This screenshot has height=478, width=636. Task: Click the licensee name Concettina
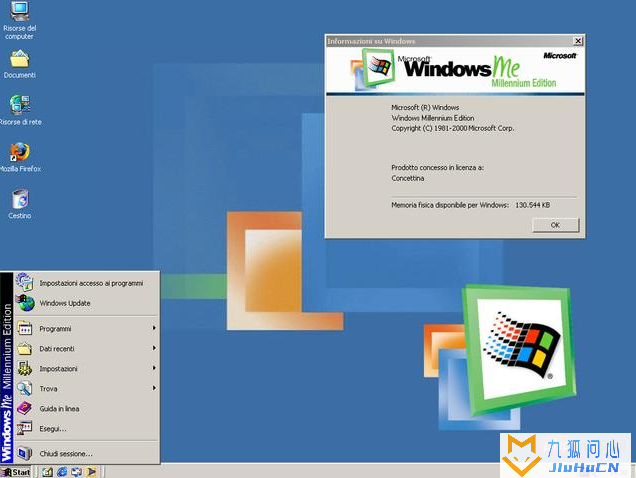point(408,178)
